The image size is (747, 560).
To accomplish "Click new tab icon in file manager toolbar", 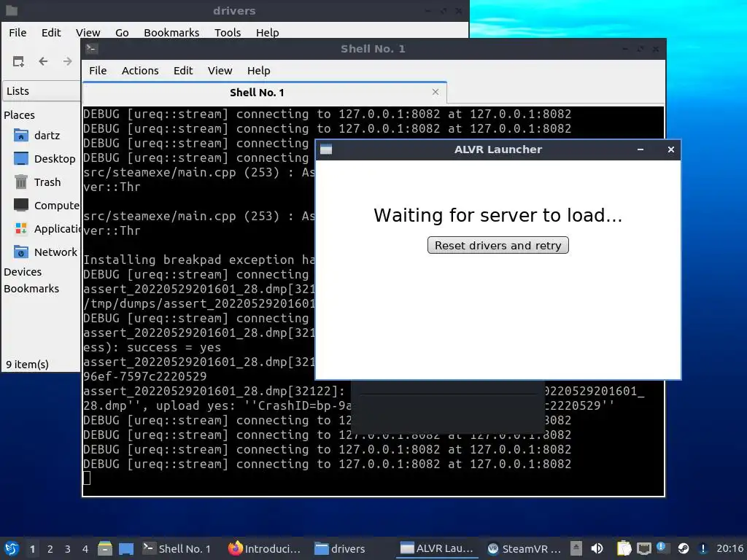I will click(18, 61).
